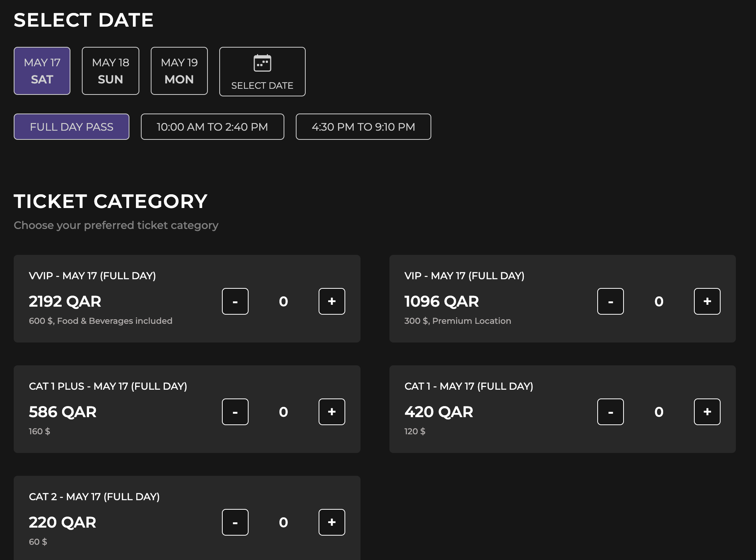
Task: Choose the 10:00 AM to 2:40 PM session
Action: tap(212, 127)
